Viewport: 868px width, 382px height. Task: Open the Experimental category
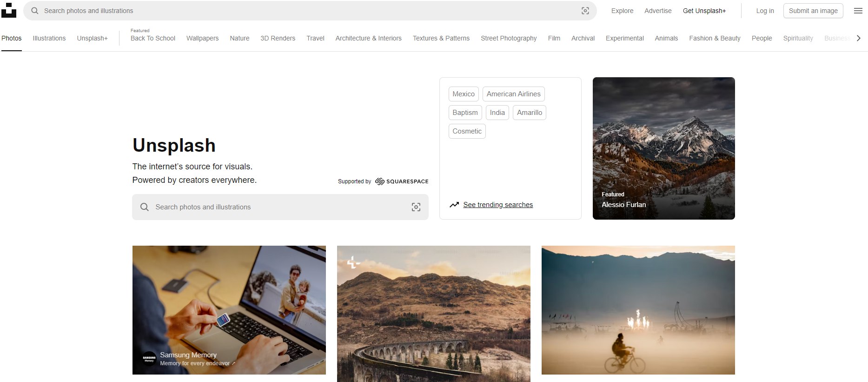coord(624,38)
